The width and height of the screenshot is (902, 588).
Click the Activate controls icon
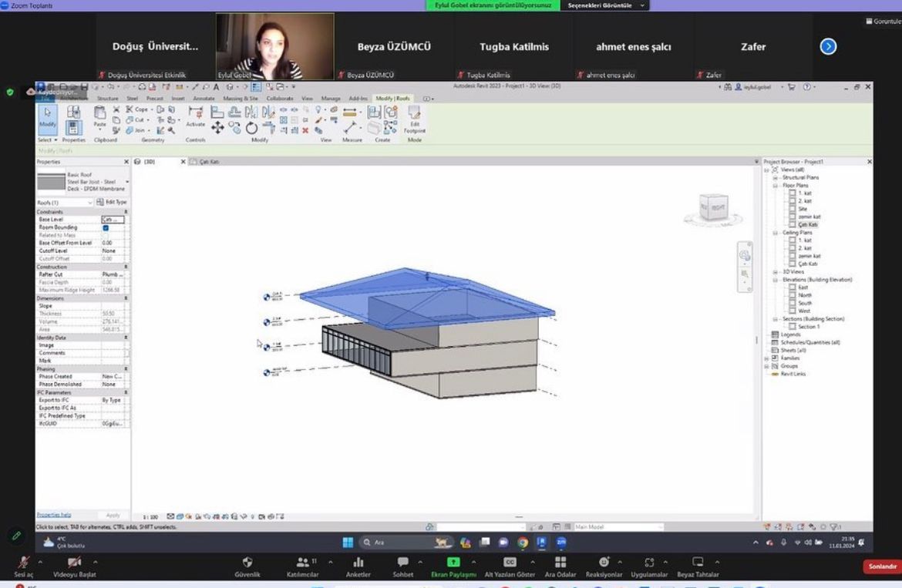click(195, 116)
